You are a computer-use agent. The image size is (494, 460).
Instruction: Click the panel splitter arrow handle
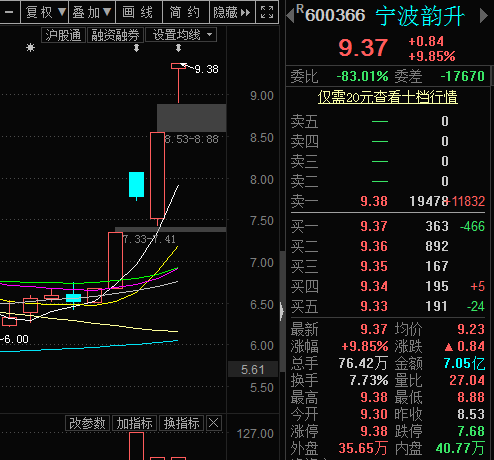[282, 311]
